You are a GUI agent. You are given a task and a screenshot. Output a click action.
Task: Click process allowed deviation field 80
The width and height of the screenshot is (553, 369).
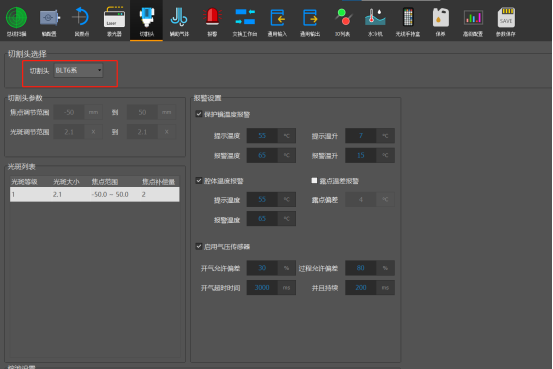coord(361,268)
